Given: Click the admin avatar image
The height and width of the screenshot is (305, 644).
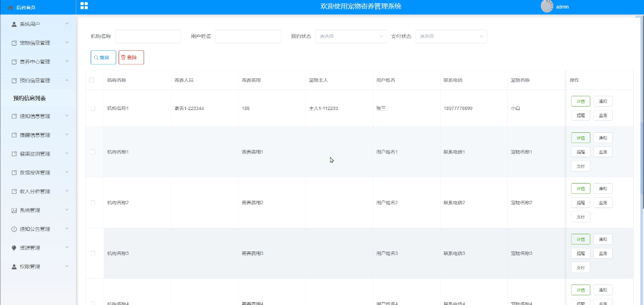Looking at the screenshot, I should tap(547, 6).
